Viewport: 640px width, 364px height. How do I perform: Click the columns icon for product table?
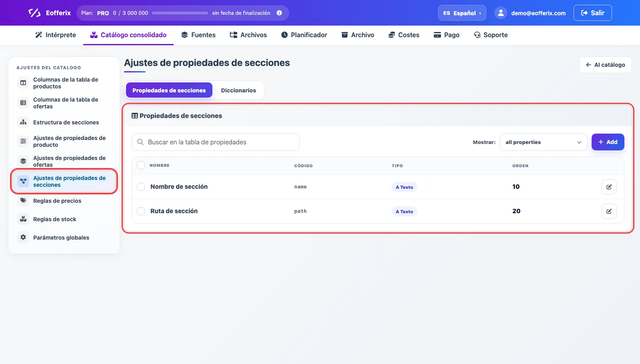(23, 83)
